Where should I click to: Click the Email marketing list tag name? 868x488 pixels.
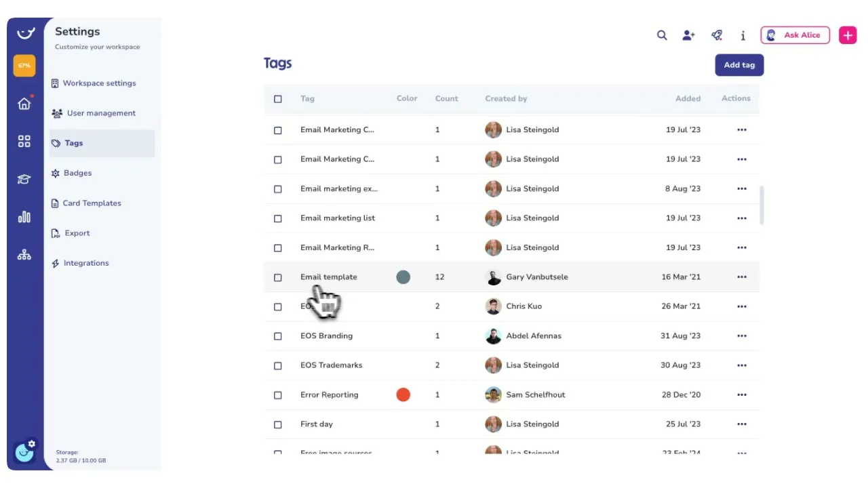pos(338,218)
